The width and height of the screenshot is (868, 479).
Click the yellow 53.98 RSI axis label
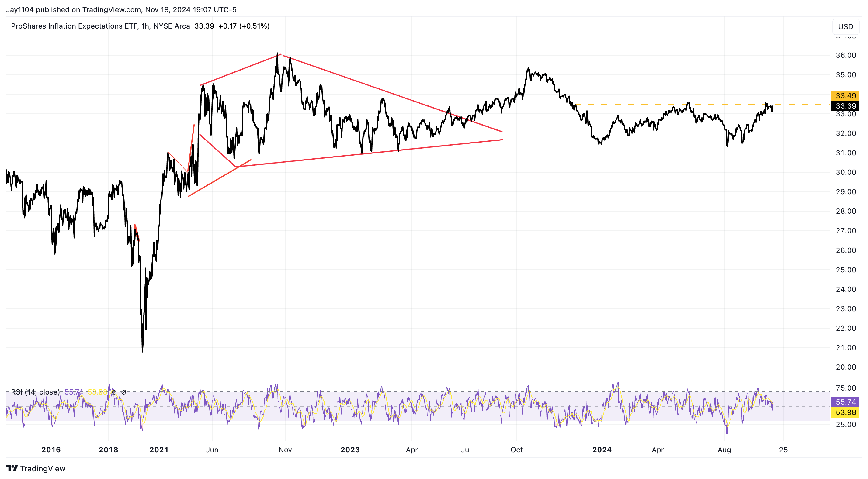(845, 412)
